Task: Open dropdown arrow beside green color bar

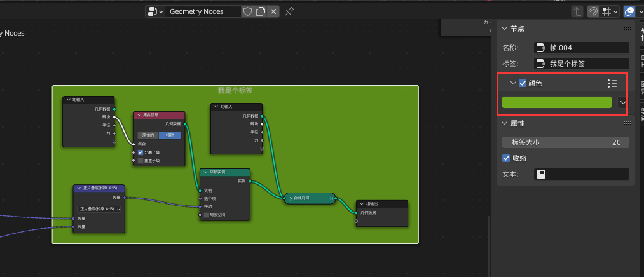Action: tap(623, 102)
